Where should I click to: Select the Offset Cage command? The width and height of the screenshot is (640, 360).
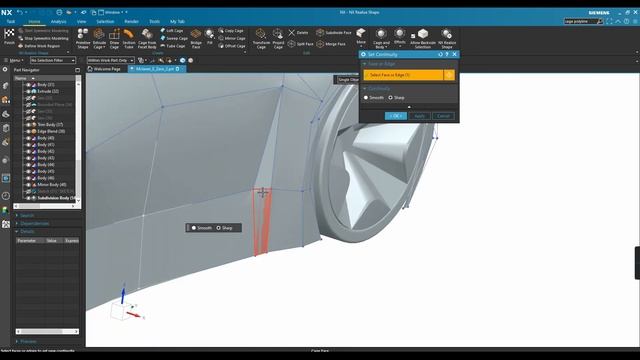(x=232, y=46)
